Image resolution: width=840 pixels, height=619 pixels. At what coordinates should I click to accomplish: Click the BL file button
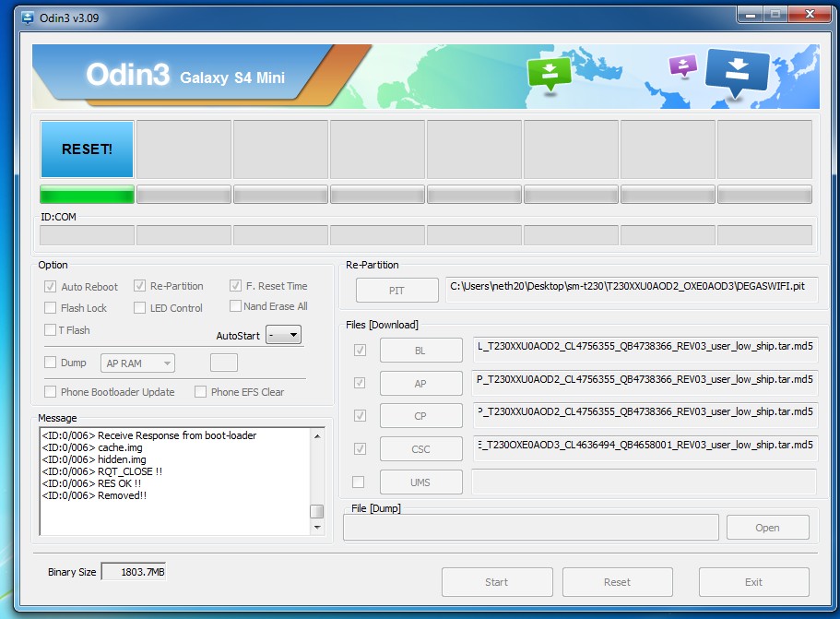pyautogui.click(x=421, y=350)
